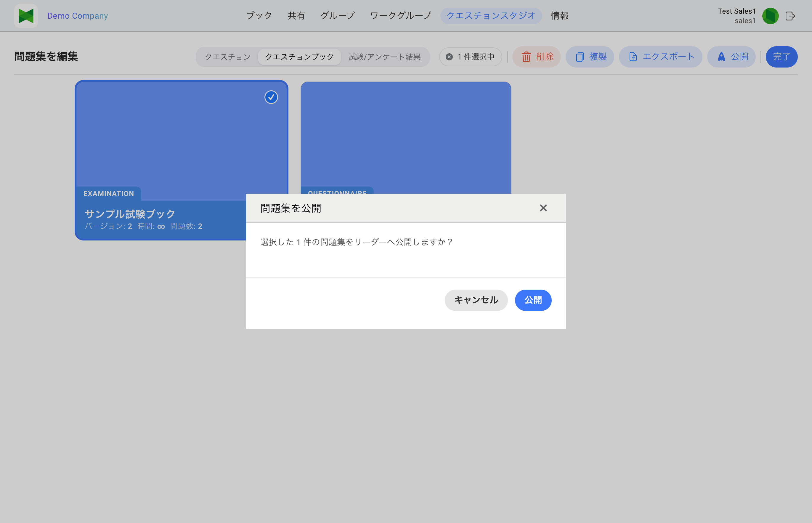Switch to the 試験/アンケート結果 tab
812x523 pixels.
click(x=385, y=57)
